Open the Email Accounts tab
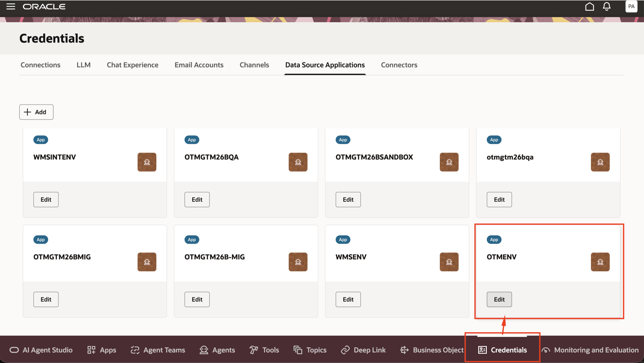 199,65
